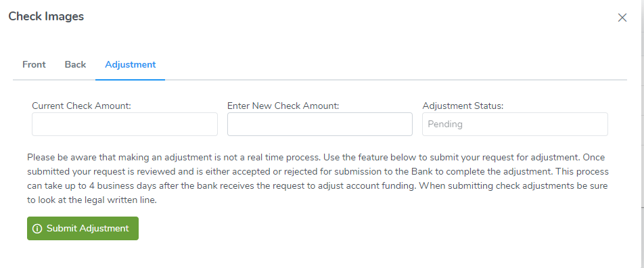
Task: Click the adjustment notice paragraph text
Action: (318, 179)
